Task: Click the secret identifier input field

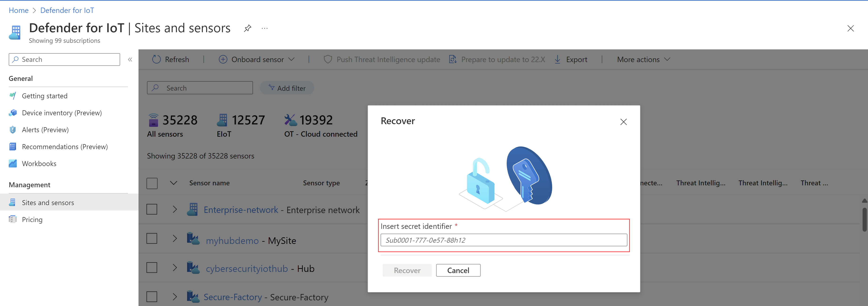Action: 503,240
